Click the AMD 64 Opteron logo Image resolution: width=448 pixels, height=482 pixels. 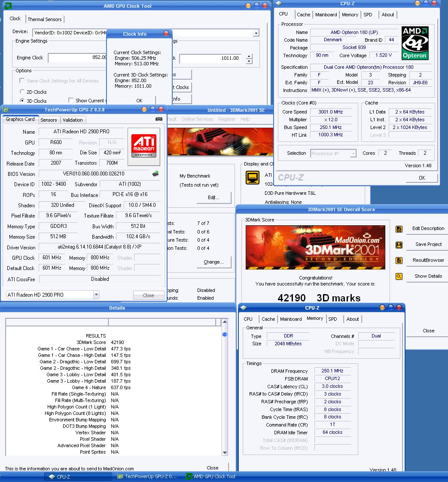pos(415,43)
